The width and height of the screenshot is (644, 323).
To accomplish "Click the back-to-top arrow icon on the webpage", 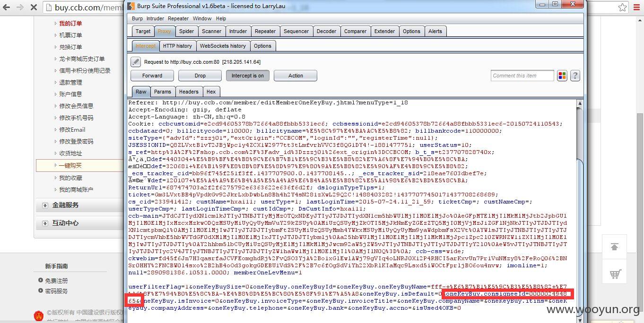I will tap(615, 247).
